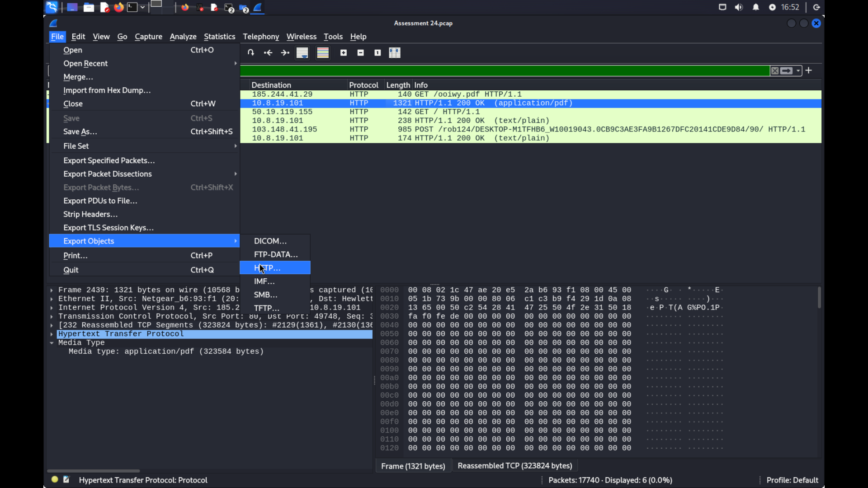Clear the display filter with the X button
868x488 pixels.
tap(775, 70)
